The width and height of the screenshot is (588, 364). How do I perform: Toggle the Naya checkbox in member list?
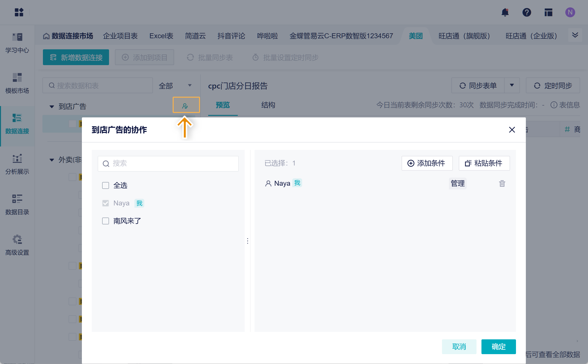click(x=106, y=203)
